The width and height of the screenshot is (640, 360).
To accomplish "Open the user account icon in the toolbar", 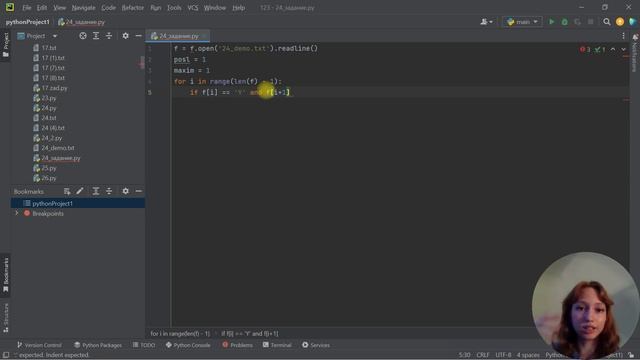I will (486, 22).
